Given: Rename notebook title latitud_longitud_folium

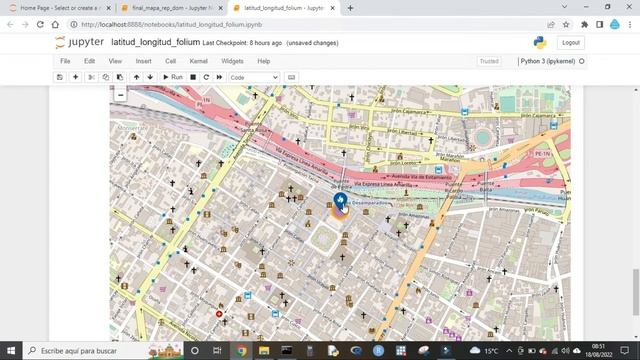Looking at the screenshot, I should [156, 42].
